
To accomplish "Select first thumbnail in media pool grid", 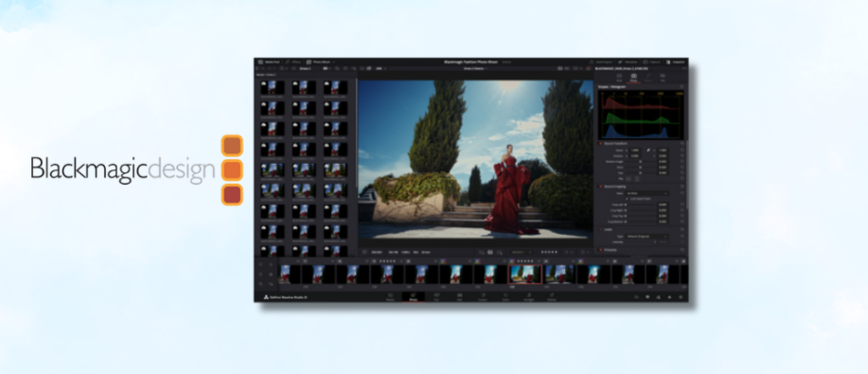I will coord(273,87).
